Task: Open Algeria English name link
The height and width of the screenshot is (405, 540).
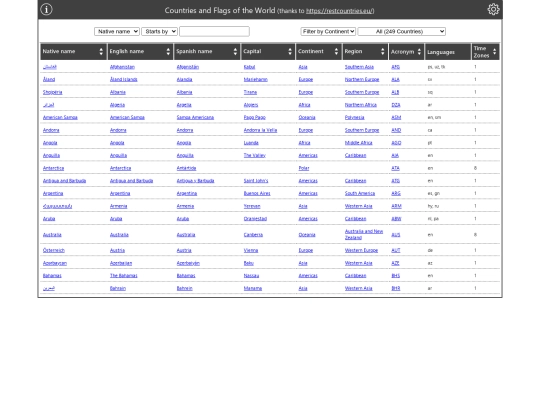Action: pos(117,105)
